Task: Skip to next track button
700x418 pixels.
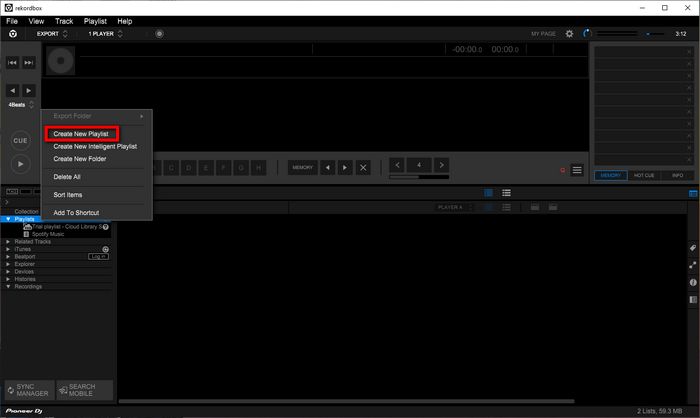Action: point(29,63)
